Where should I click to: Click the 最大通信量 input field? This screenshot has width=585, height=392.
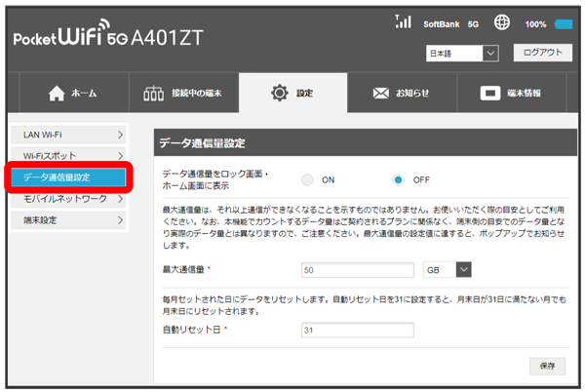click(x=358, y=269)
